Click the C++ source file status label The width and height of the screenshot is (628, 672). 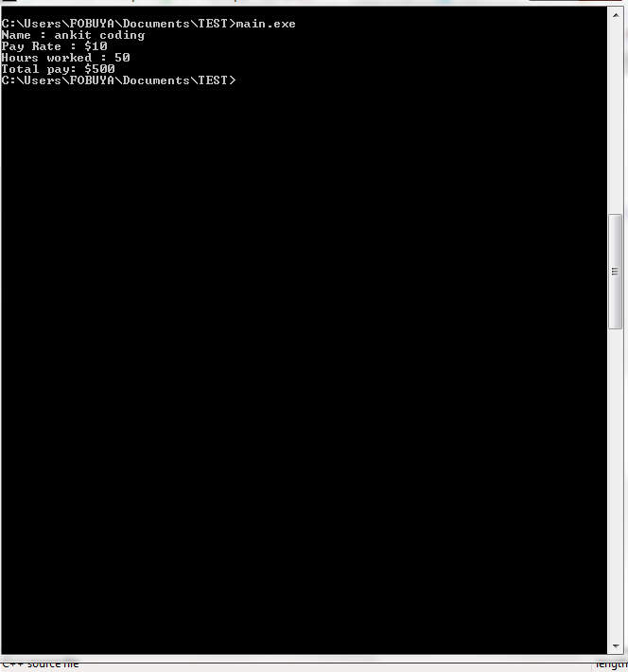41,664
